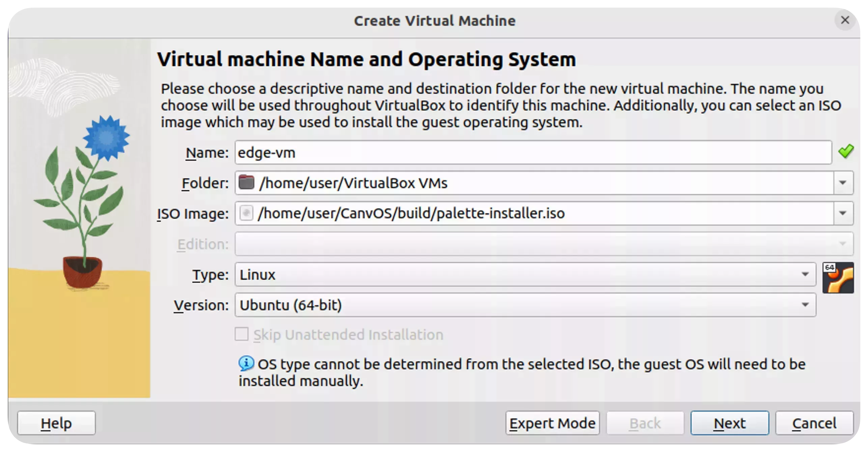Click the Name field containing edge-vm

(x=533, y=152)
